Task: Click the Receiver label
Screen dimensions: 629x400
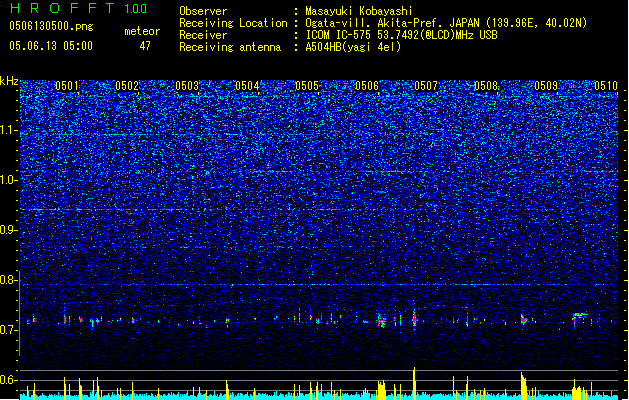Action: 203,35
